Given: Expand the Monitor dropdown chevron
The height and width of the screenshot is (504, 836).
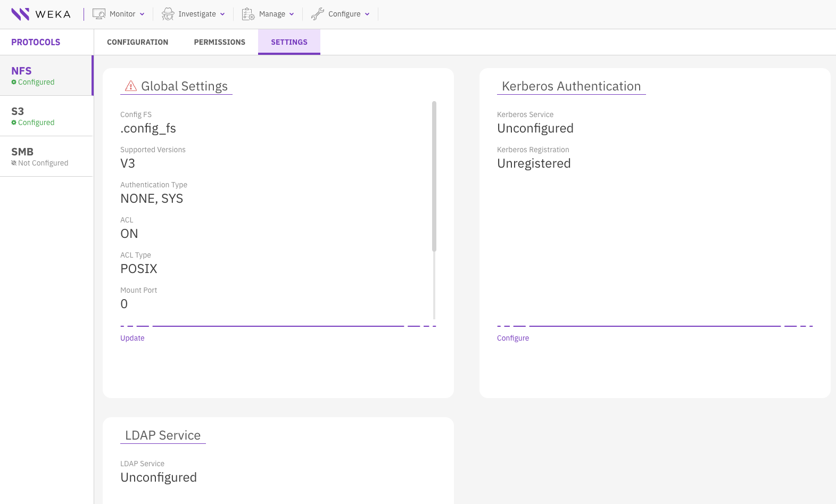Looking at the screenshot, I should coord(142,14).
